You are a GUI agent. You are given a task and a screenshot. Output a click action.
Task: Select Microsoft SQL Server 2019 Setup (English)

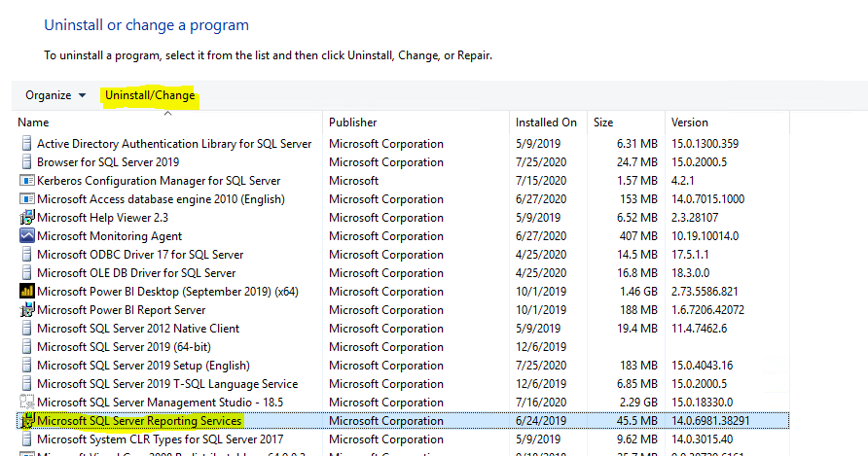pyautogui.click(x=143, y=366)
